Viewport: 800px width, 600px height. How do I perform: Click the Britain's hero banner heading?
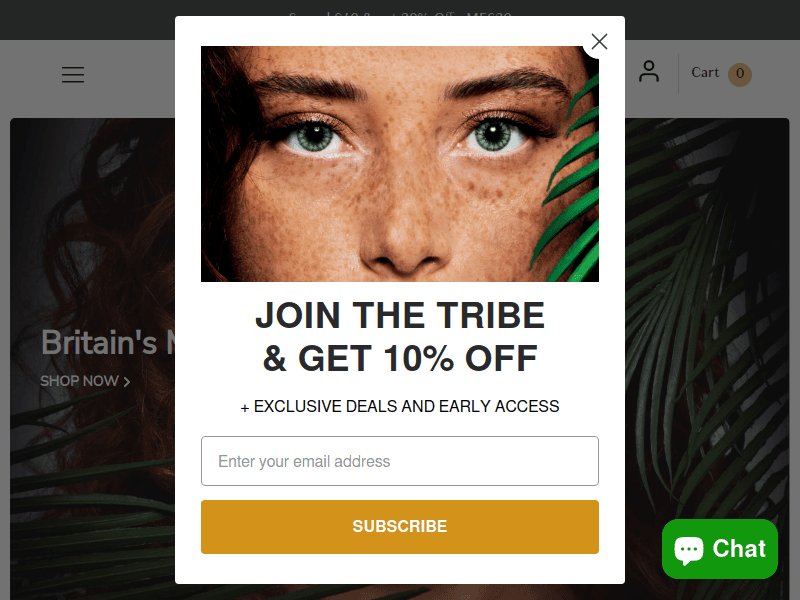click(108, 342)
